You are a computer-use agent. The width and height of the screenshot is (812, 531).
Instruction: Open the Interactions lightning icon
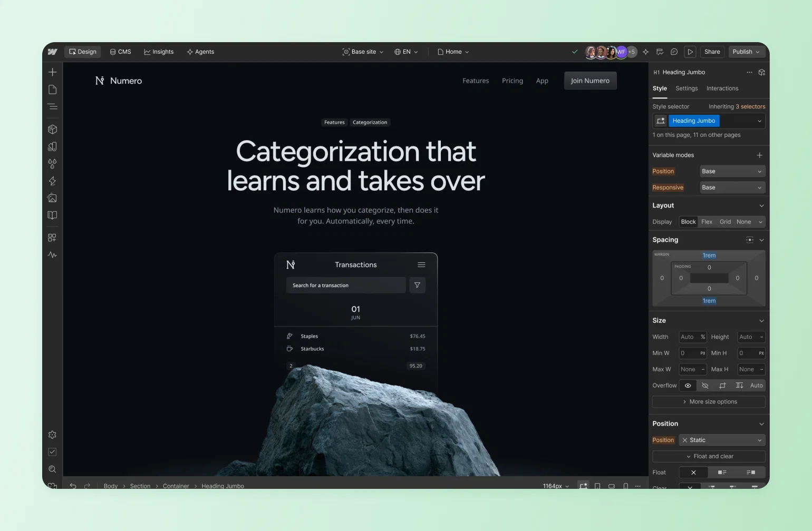(x=52, y=181)
